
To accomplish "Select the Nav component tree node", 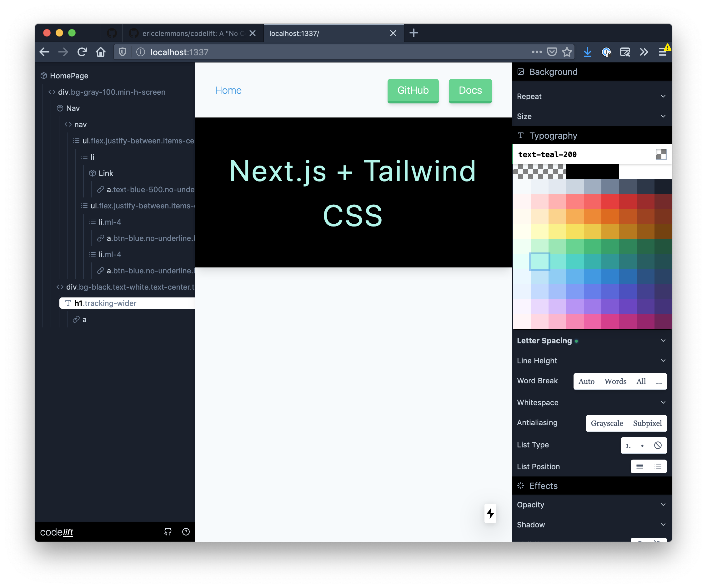I will pos(73,108).
